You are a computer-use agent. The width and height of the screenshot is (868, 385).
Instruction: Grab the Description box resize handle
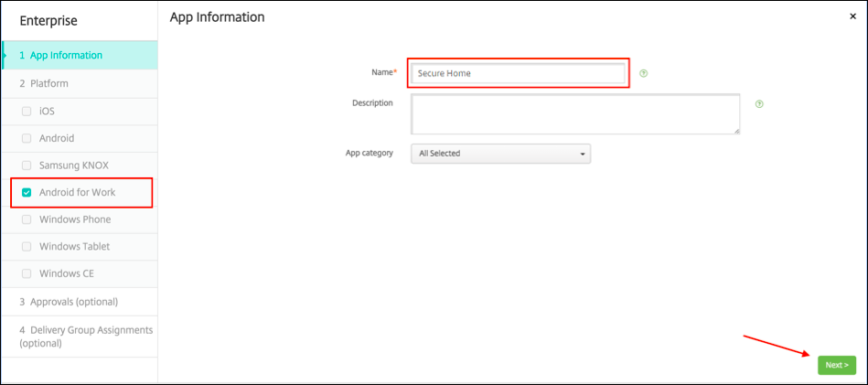736,131
